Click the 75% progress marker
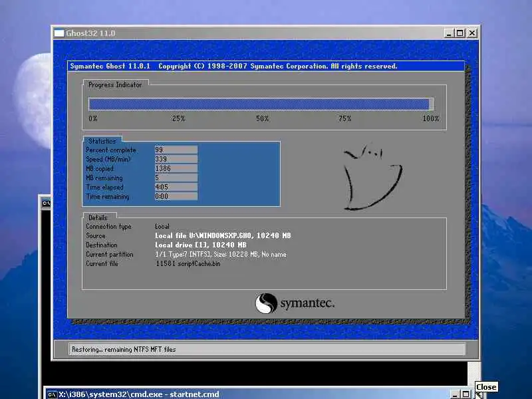 click(x=344, y=118)
